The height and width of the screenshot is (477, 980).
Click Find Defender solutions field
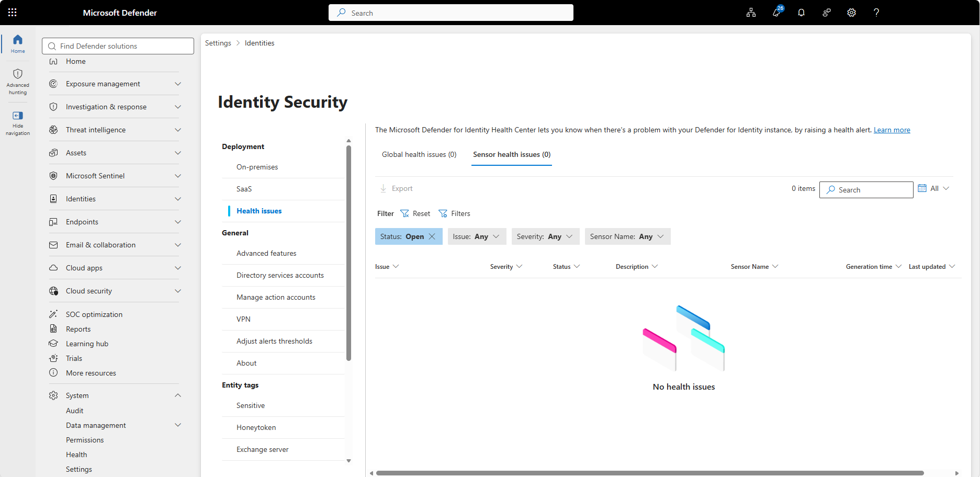[118, 46]
